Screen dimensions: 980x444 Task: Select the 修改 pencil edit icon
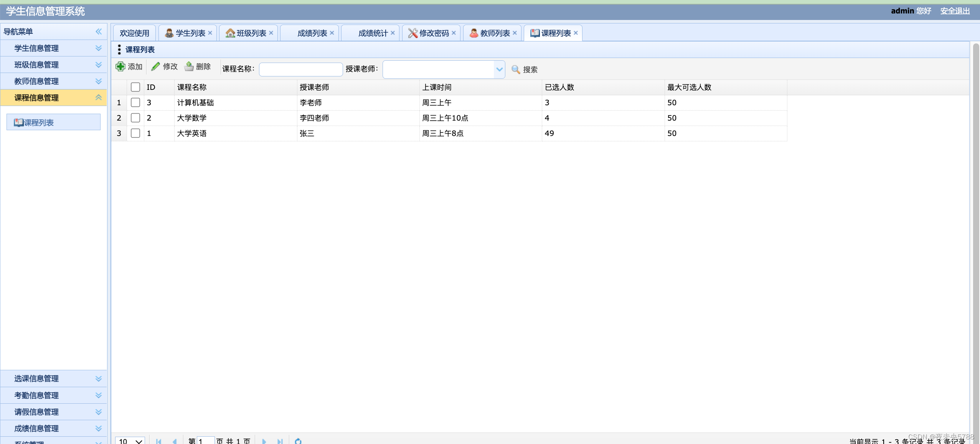pyautogui.click(x=155, y=66)
